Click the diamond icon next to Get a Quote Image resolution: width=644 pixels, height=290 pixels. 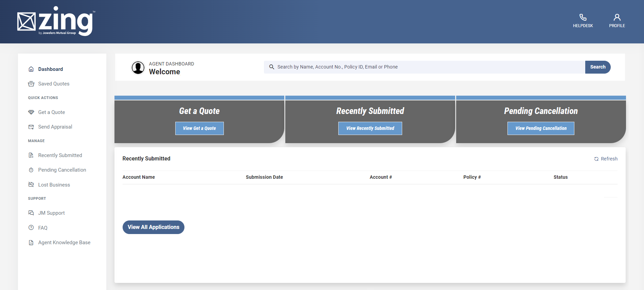pos(31,112)
